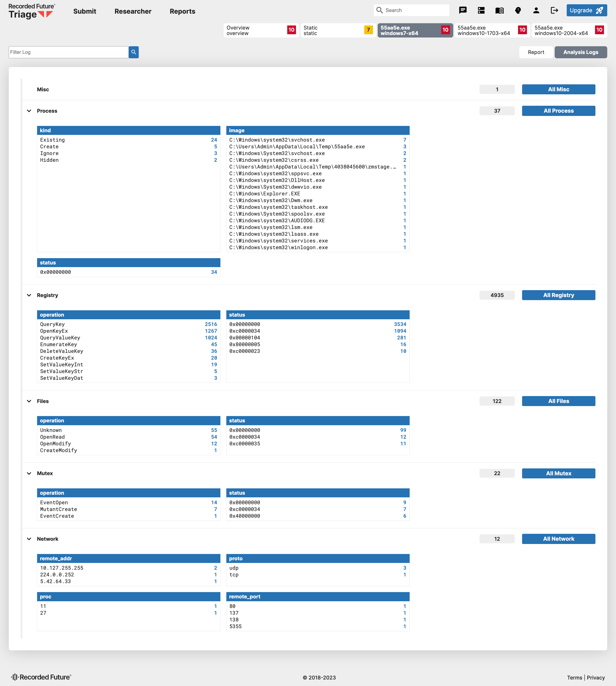The width and height of the screenshot is (616, 686).
Task: Open the user account icon
Action: 536,10
